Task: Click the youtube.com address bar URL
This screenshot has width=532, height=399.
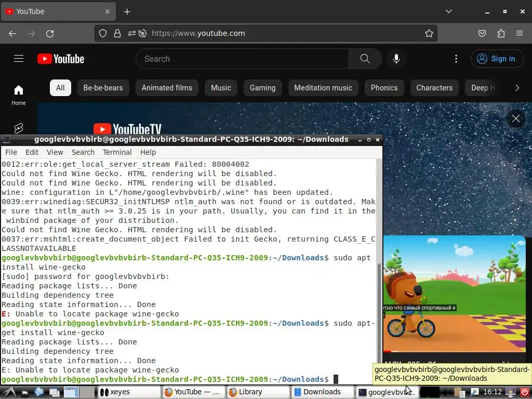Action: tap(198, 33)
